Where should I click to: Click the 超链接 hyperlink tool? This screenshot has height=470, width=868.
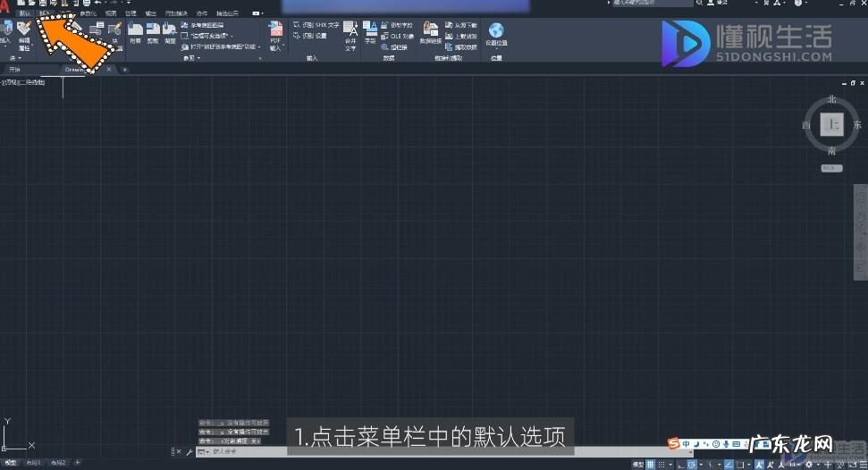[x=394, y=47]
